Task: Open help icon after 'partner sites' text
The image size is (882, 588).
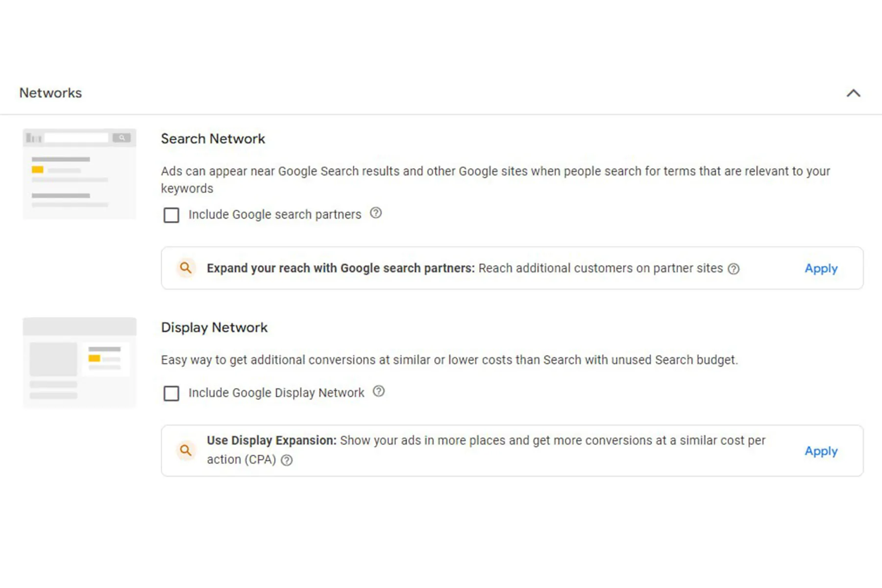Action: 734,269
